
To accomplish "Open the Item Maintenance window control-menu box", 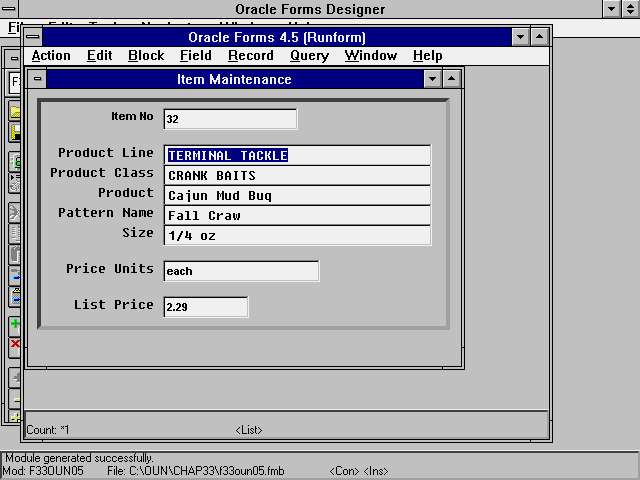I will [x=38, y=79].
